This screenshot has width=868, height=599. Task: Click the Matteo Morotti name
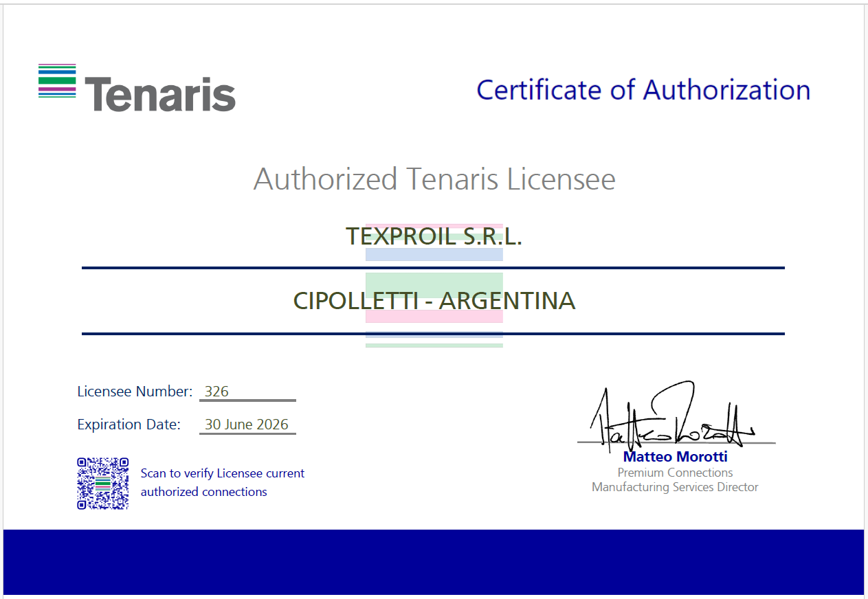click(x=675, y=457)
